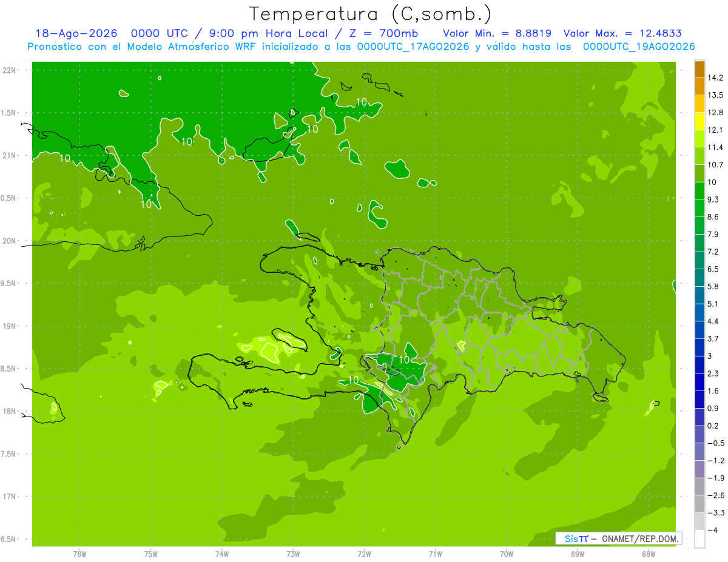Click the latitude label "18N"
Viewport: 728px width, 562px height.
pyautogui.click(x=10, y=411)
